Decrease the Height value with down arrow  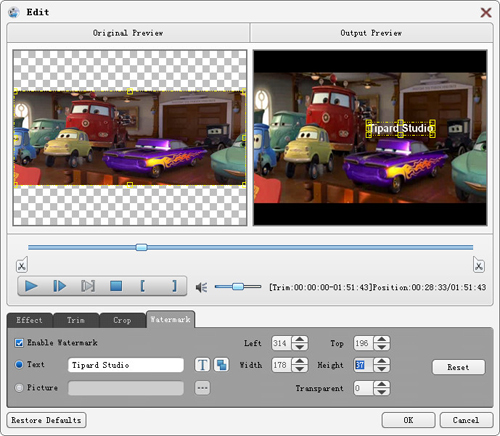coord(382,369)
